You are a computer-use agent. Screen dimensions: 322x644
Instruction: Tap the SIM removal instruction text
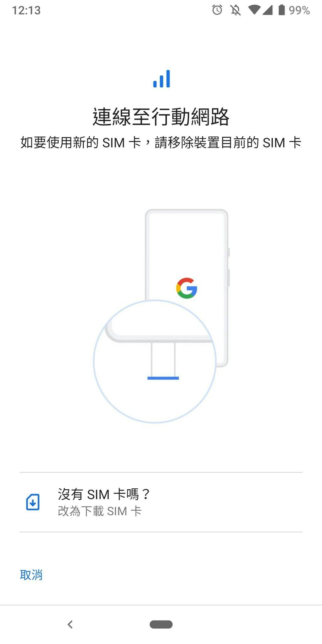click(x=161, y=142)
